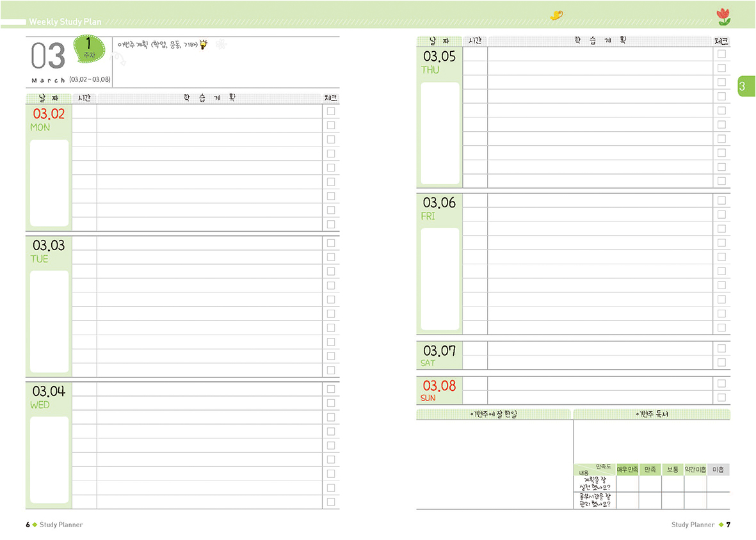
Task: Click the red tulip flower icon
Action: point(723,17)
